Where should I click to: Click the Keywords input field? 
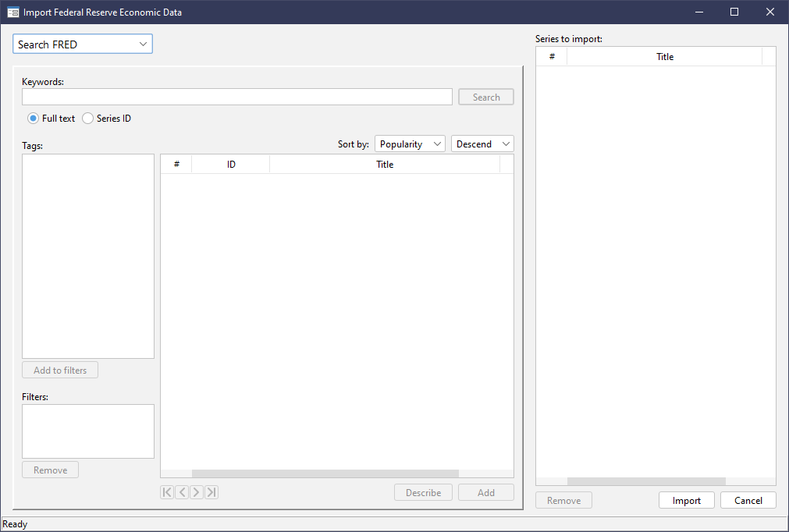[237, 97]
